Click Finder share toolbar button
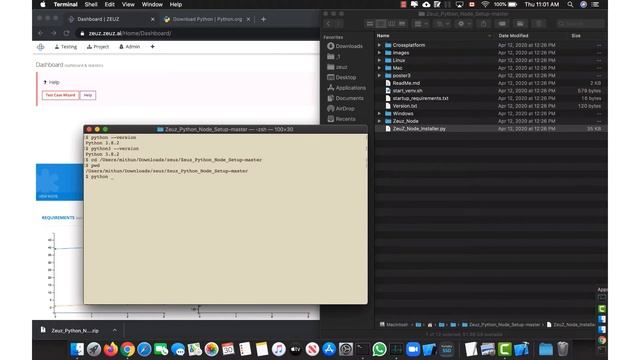640x360 pixels. tap(483, 24)
